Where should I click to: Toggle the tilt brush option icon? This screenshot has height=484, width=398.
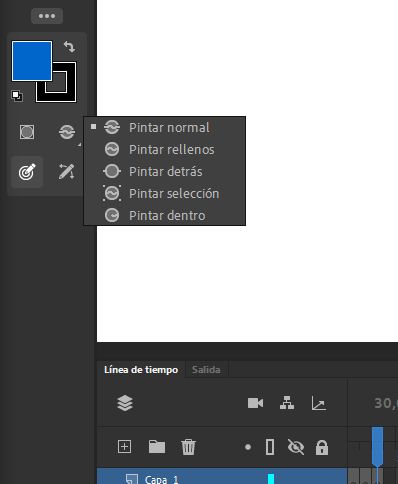click(66, 172)
